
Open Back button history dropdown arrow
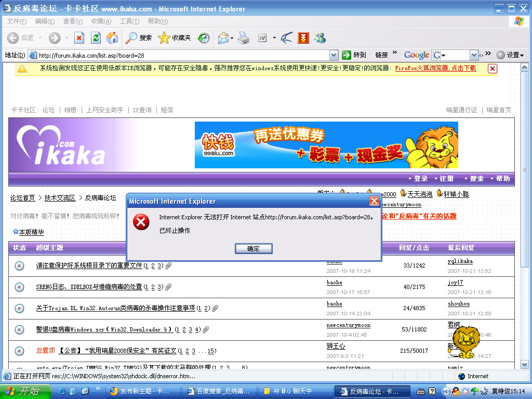pyautogui.click(x=40, y=37)
